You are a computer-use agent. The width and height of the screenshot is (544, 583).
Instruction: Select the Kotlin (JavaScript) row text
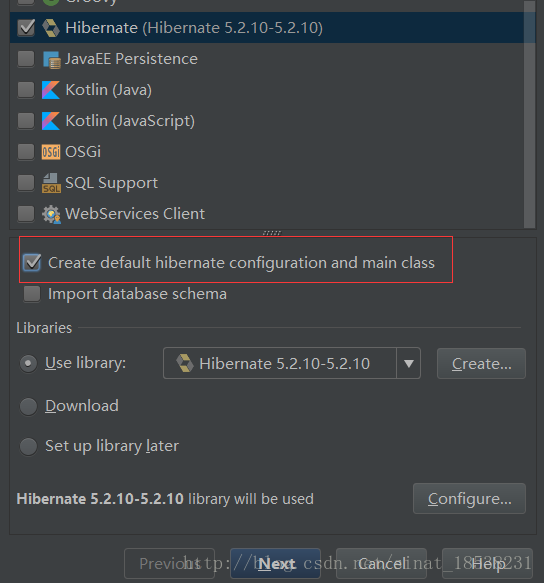130,121
